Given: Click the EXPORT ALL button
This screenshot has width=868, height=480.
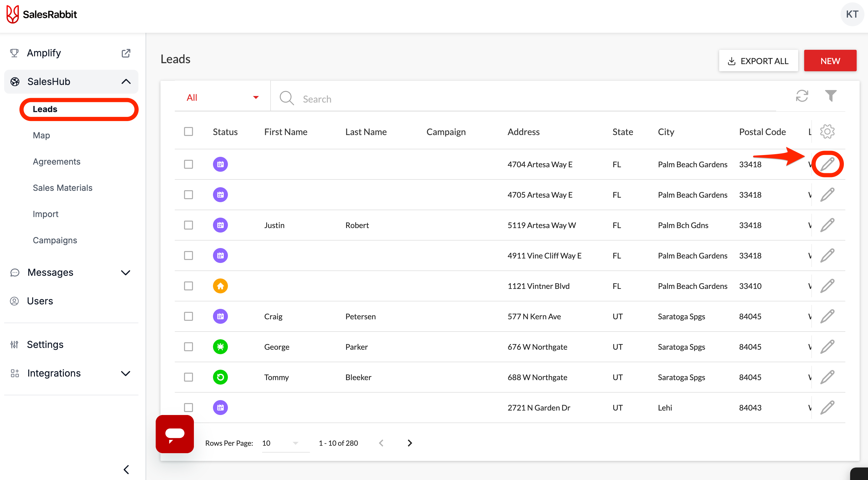Looking at the screenshot, I should [758, 61].
